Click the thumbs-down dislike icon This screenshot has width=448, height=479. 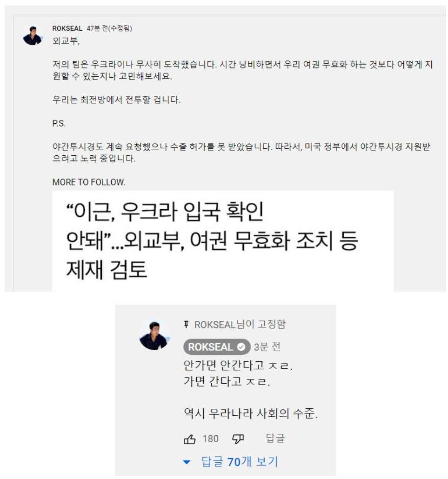(238, 439)
